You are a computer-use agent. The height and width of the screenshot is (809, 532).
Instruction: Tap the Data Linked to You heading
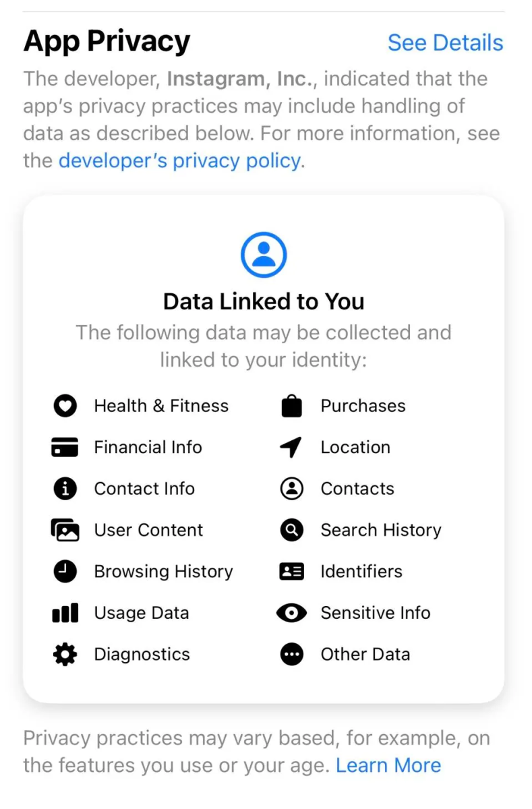(x=264, y=301)
